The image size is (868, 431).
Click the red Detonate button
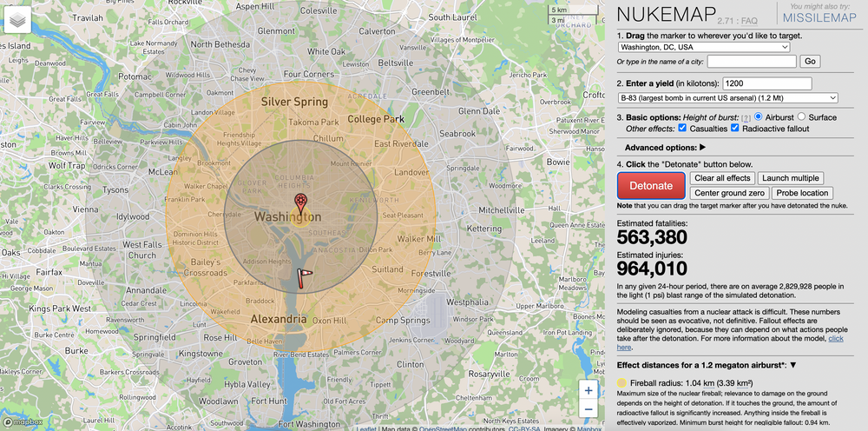pyautogui.click(x=651, y=186)
